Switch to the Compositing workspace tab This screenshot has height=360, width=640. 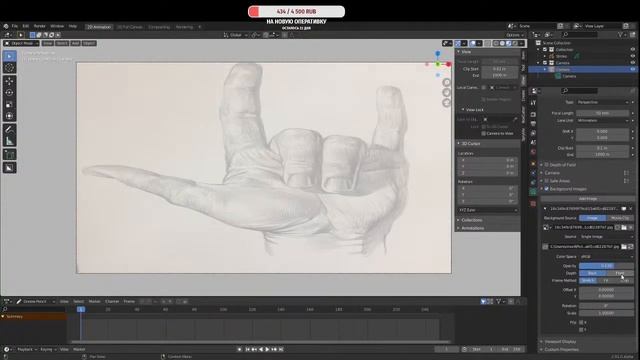[159, 27]
